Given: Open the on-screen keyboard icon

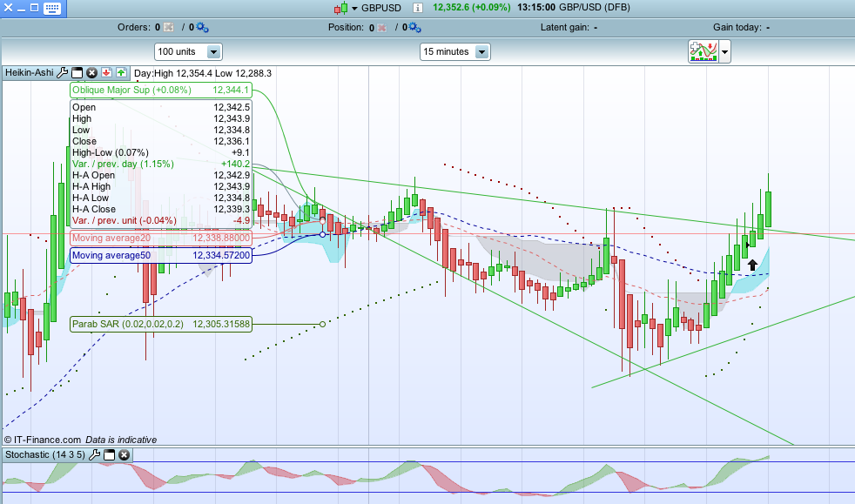Looking at the screenshot, I should click(52, 8).
